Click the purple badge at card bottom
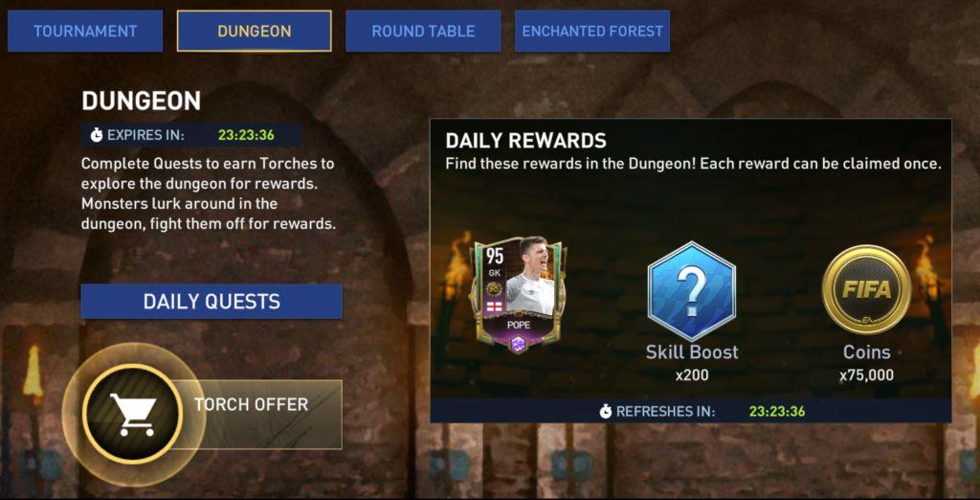Image resolution: width=980 pixels, height=500 pixels. (518, 343)
